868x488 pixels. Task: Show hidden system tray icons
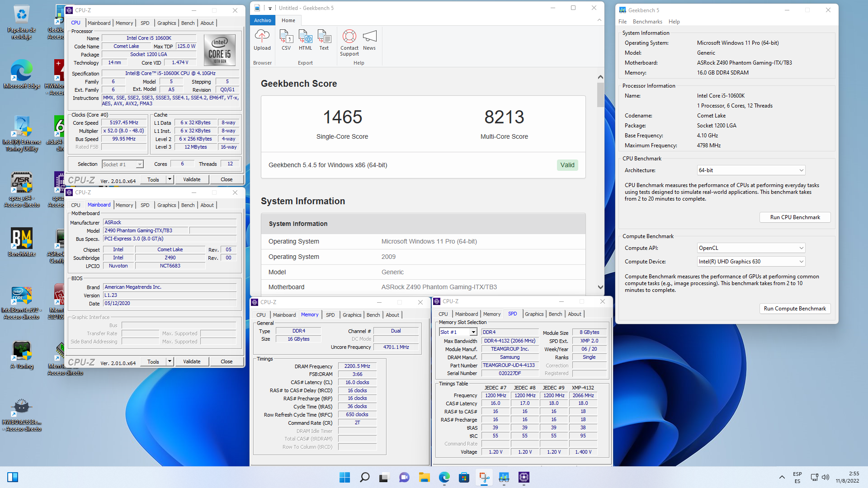[782, 477]
